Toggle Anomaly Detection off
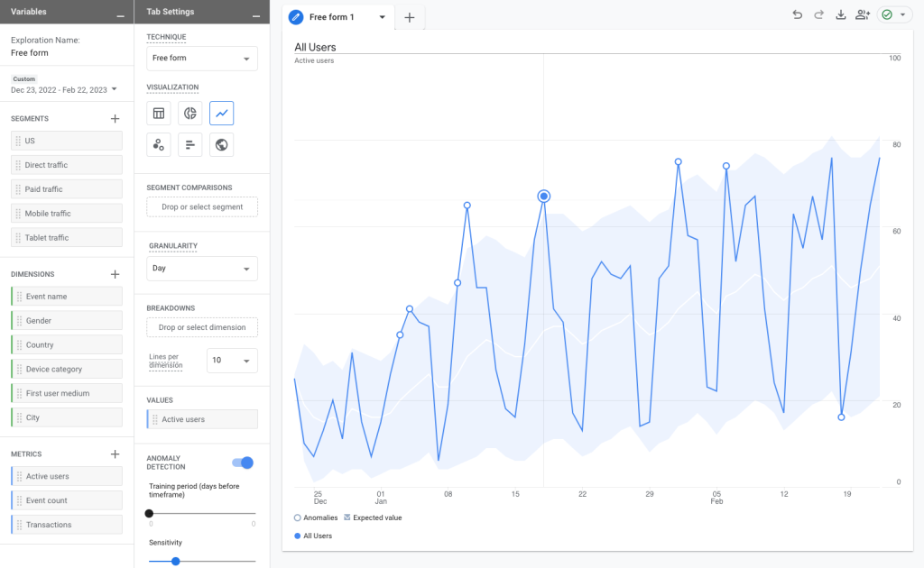This screenshot has width=924, height=568. pos(243,463)
